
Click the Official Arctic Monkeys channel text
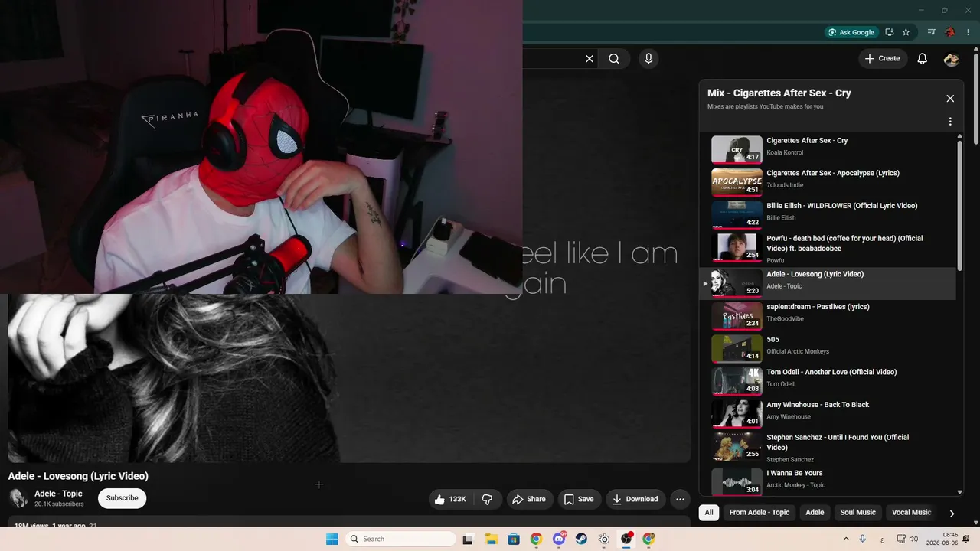pyautogui.click(x=798, y=352)
